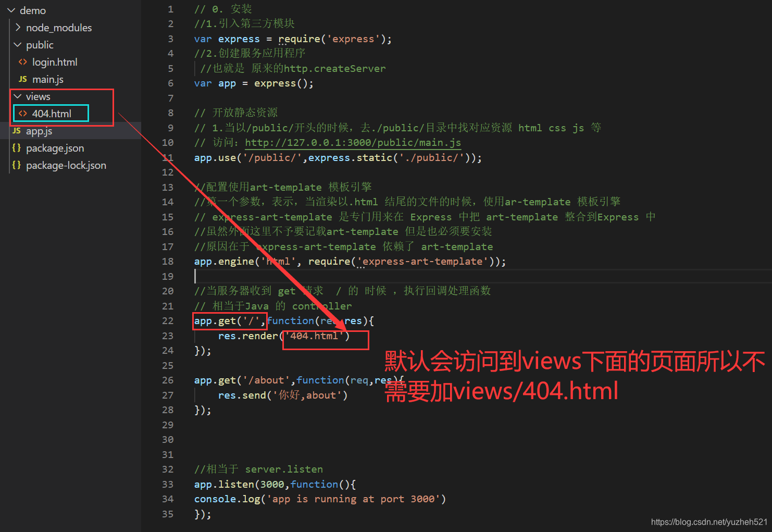Click app.engine on line 18

click(224, 262)
